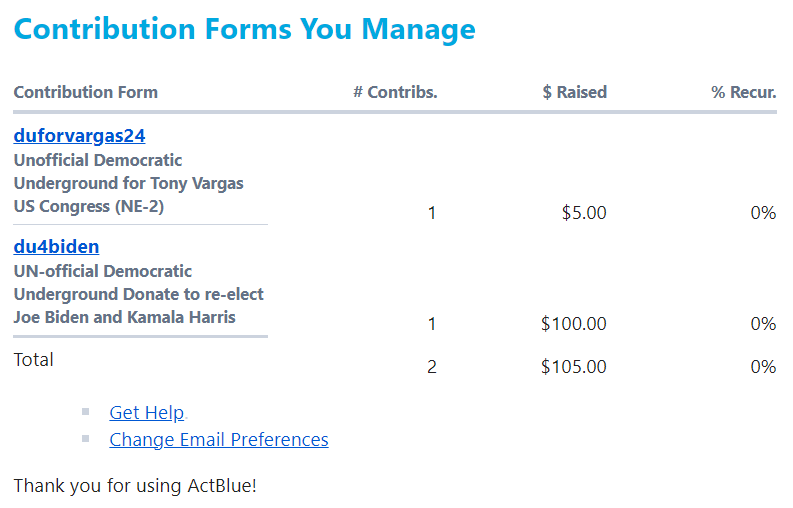This screenshot has height=508, width=793.
Task: Click the Total row label
Action: click(33, 360)
